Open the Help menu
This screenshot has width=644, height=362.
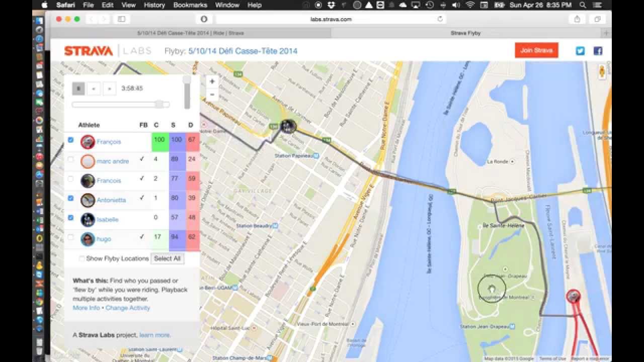tap(255, 5)
